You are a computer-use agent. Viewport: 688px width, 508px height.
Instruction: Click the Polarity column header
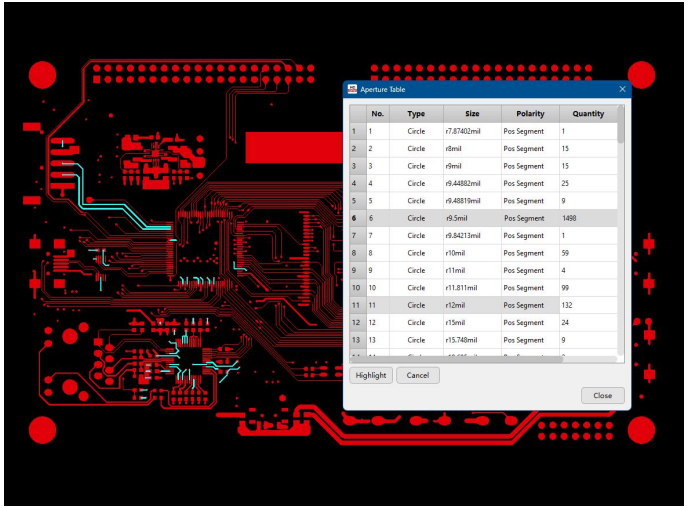(x=530, y=114)
